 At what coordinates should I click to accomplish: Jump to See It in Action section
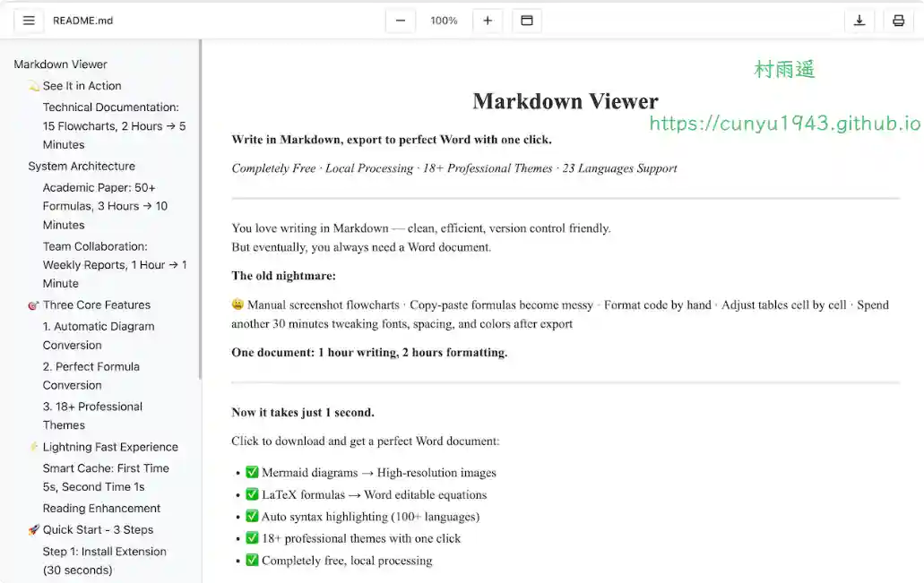click(82, 86)
